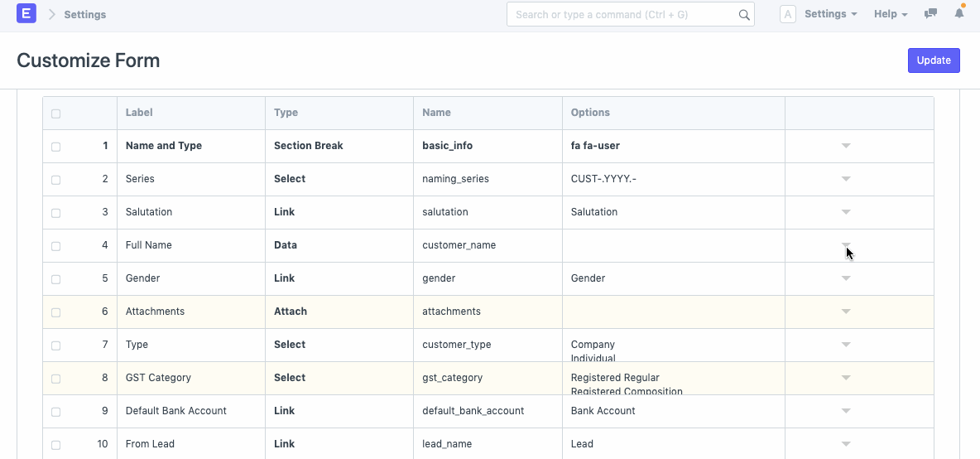This screenshot has width=980, height=459.
Task: Click the ERPNext home logo icon
Action: (26, 14)
